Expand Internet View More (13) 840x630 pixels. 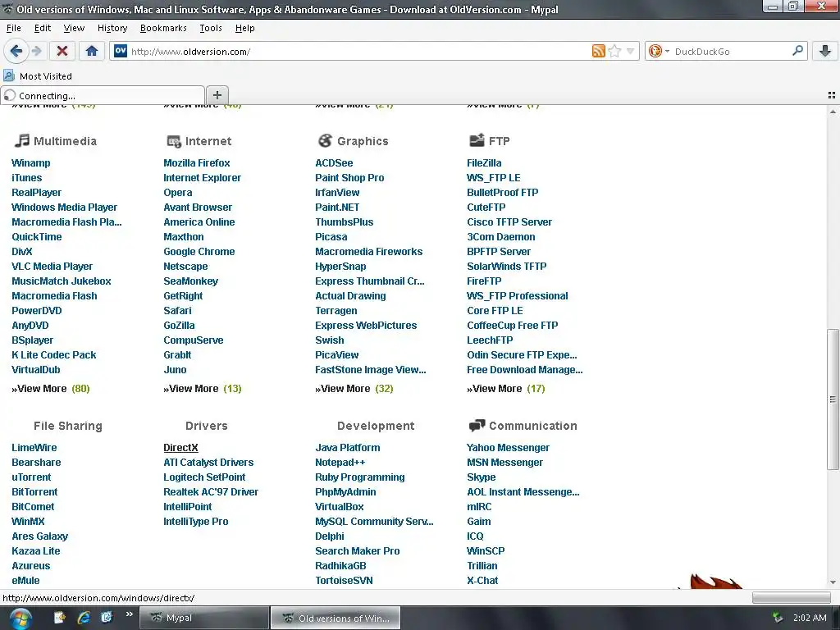(203, 388)
